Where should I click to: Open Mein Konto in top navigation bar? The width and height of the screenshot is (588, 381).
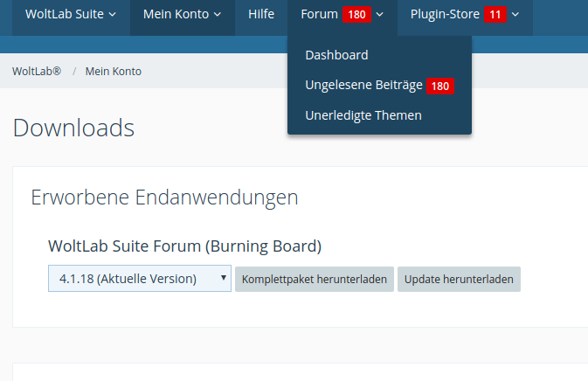(x=176, y=14)
